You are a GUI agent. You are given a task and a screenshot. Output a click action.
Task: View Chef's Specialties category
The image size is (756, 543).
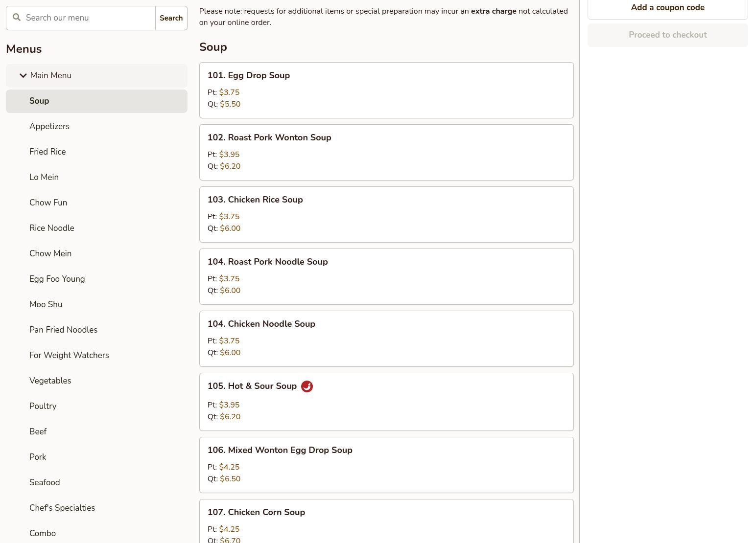[x=62, y=508]
